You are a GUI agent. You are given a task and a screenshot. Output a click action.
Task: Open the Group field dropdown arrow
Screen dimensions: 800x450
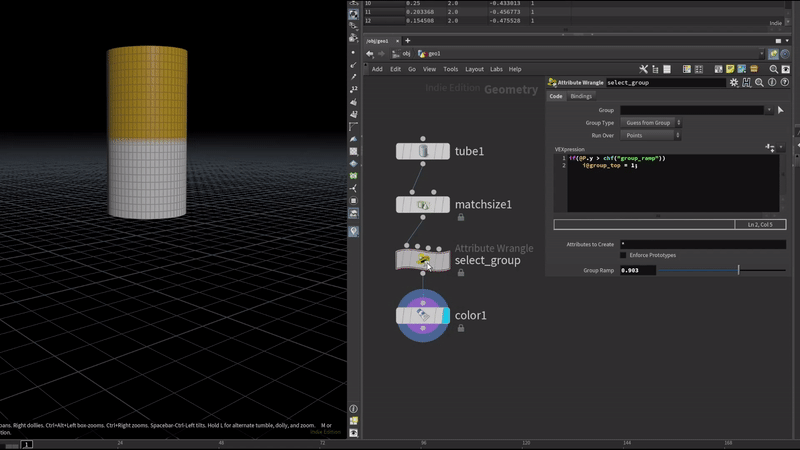769,110
